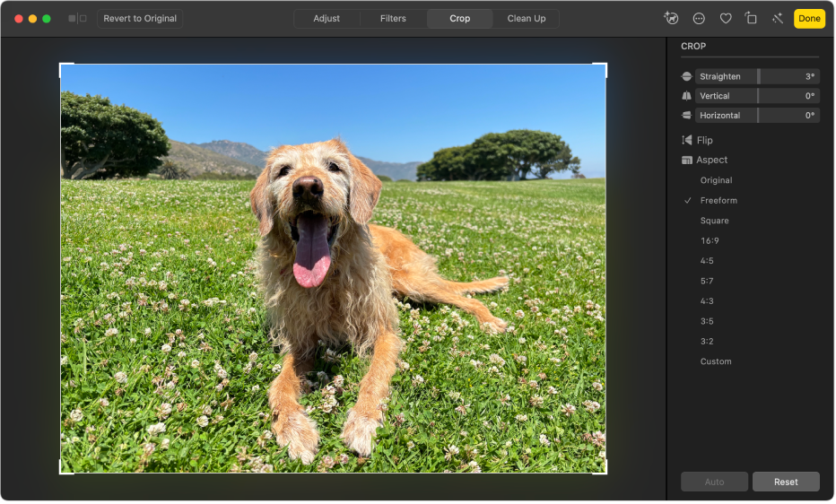The height and width of the screenshot is (504, 836).
Task: Open Custom aspect ratio entry
Action: tap(716, 361)
